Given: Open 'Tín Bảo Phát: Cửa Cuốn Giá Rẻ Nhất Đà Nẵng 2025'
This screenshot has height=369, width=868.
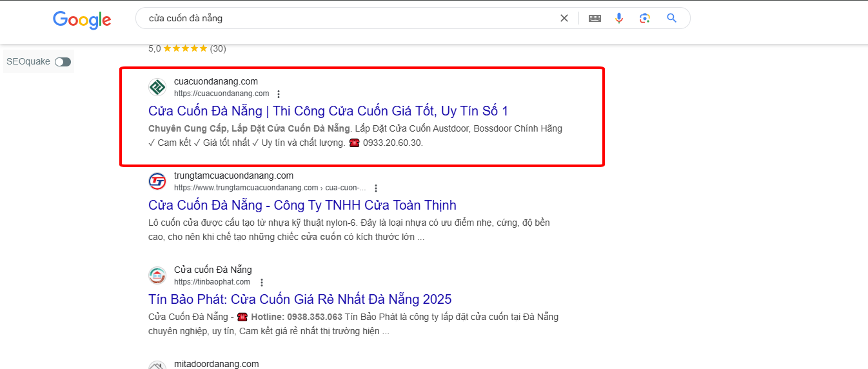Looking at the screenshot, I should coord(300,299).
